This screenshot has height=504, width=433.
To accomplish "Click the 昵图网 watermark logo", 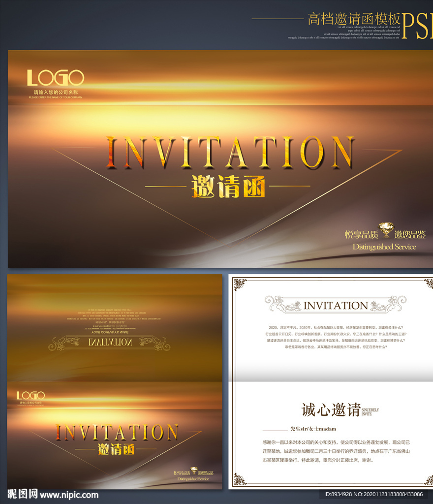I will pos(23,494).
